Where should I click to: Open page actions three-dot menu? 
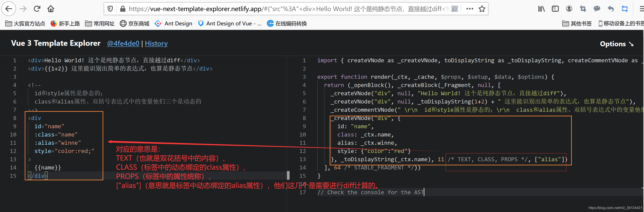pyautogui.click(x=470, y=9)
